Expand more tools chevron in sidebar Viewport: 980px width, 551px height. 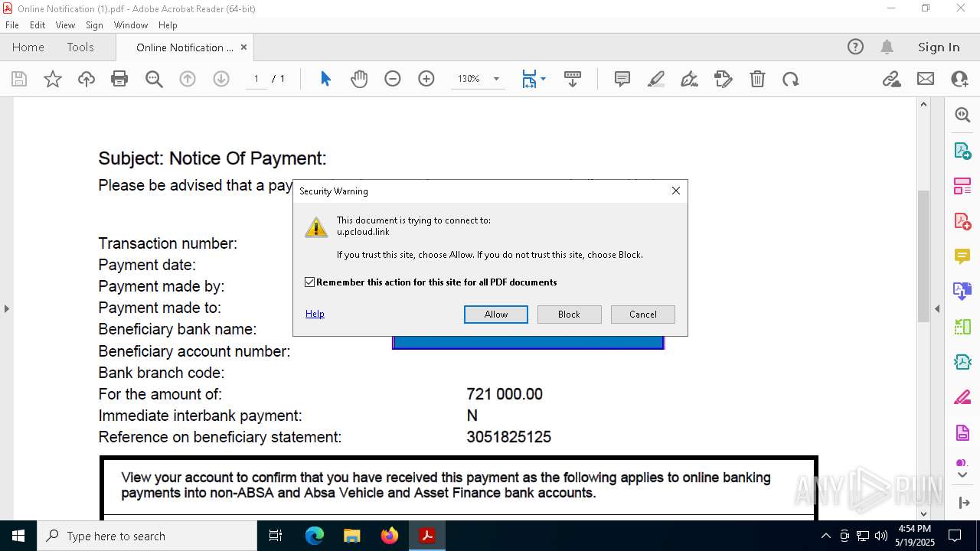coord(962,475)
